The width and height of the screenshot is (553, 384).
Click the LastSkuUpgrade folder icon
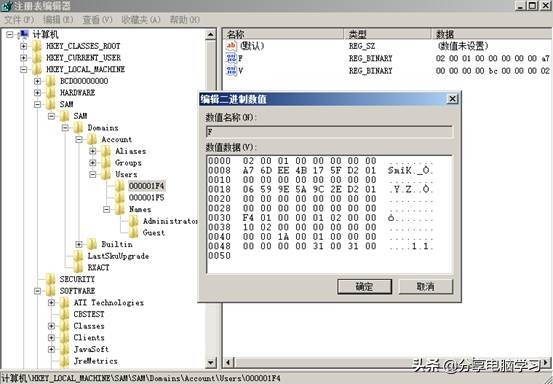coord(78,256)
